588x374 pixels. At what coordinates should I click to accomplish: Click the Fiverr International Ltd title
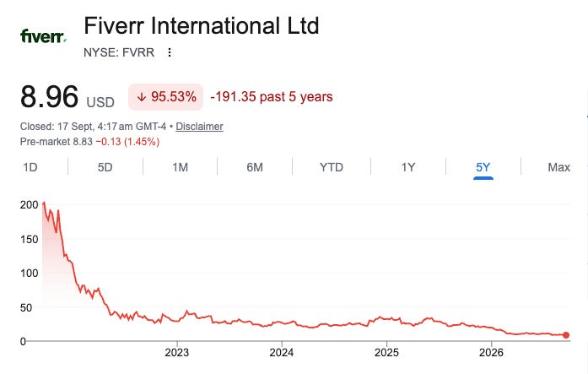click(x=202, y=26)
